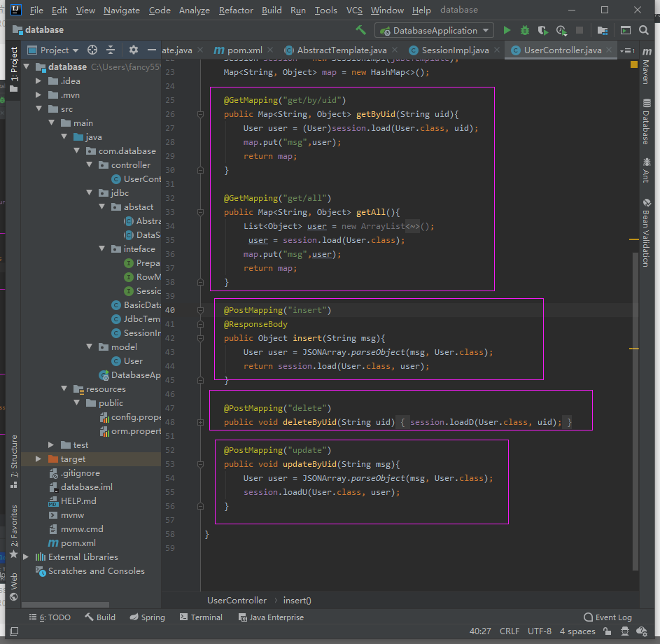
Task: Start debugging with the bug icon
Action: pos(524,30)
